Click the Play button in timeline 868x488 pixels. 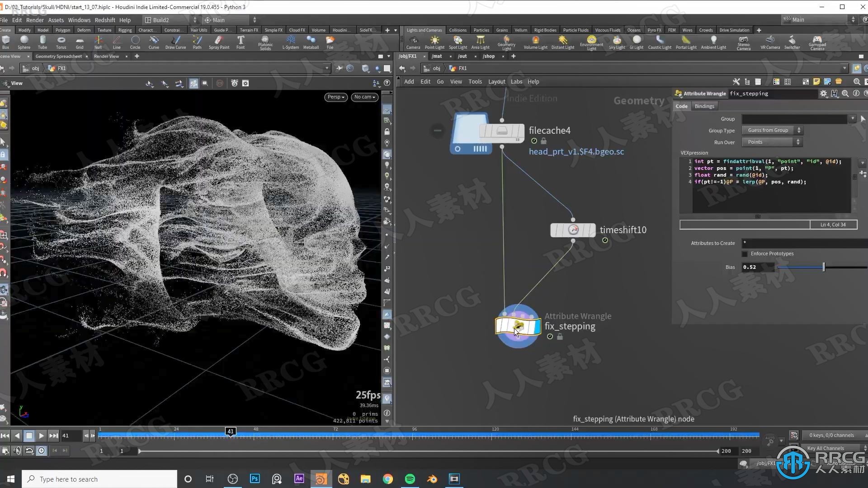(41, 436)
